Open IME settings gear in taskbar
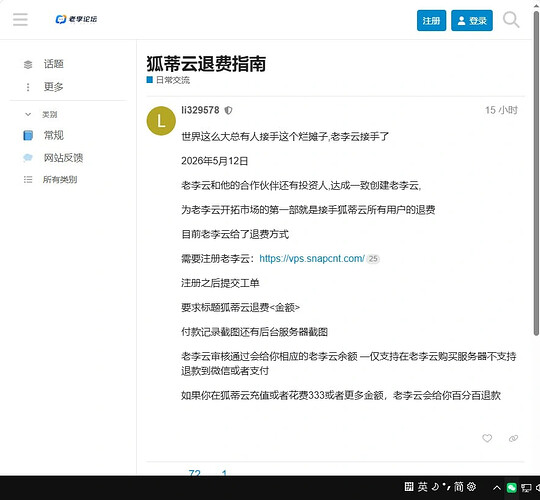This screenshot has height=500, width=540. point(472,487)
